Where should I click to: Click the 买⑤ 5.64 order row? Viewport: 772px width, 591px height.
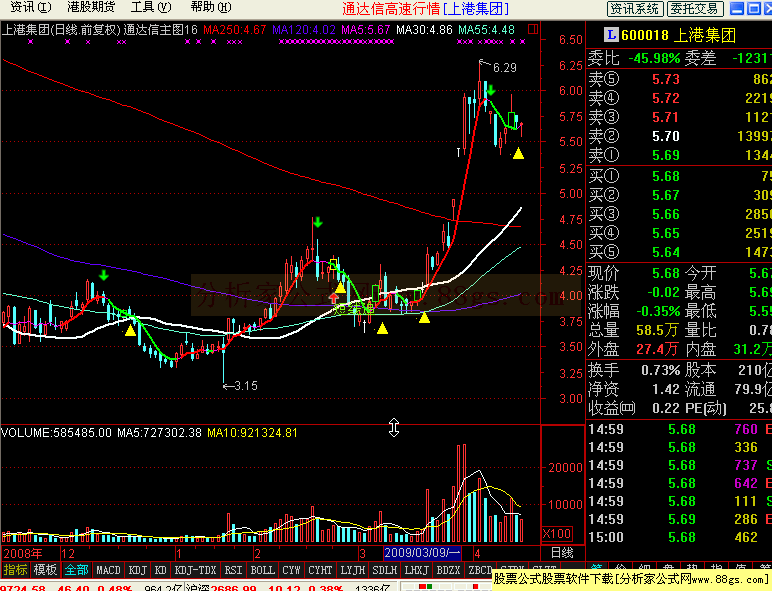[679, 252]
